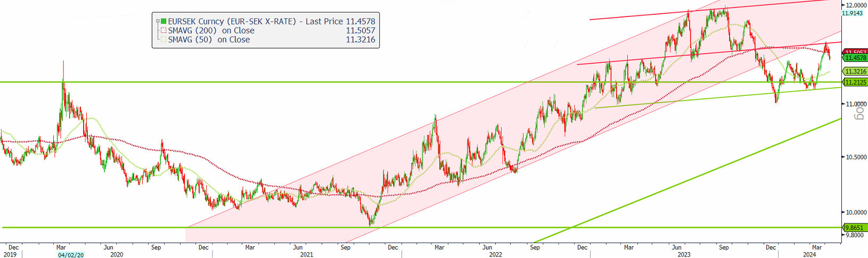Click the 11.4578 last price value in legend
The image size is (868, 258).
(x=361, y=22)
